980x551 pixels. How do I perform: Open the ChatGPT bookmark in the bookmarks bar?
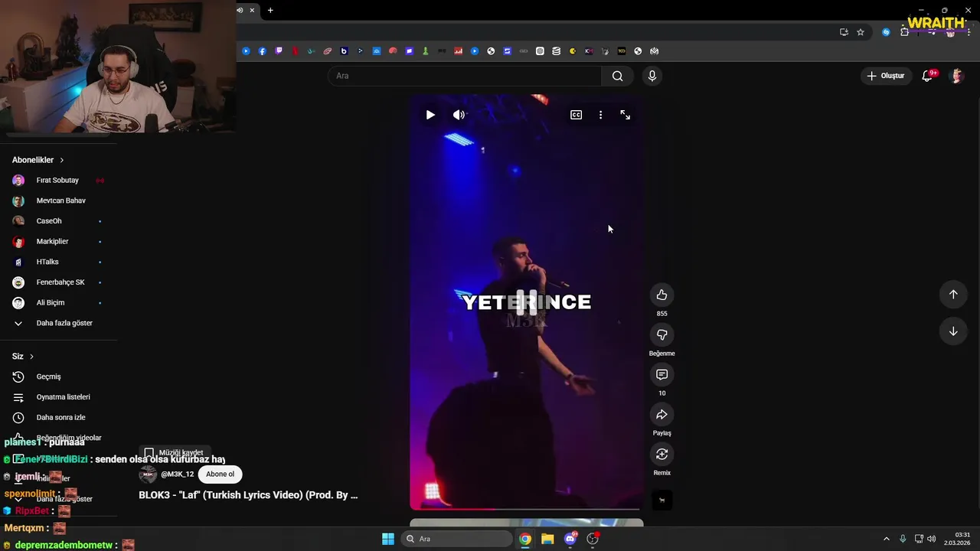click(x=540, y=51)
